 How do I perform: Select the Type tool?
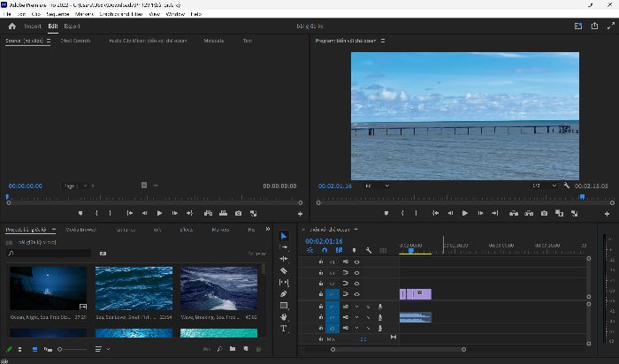tap(284, 329)
